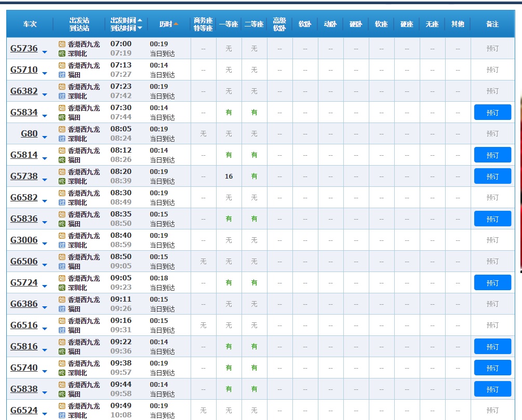Book train G5838 with blue 预订 button
This screenshot has width=522, height=420.
point(492,389)
